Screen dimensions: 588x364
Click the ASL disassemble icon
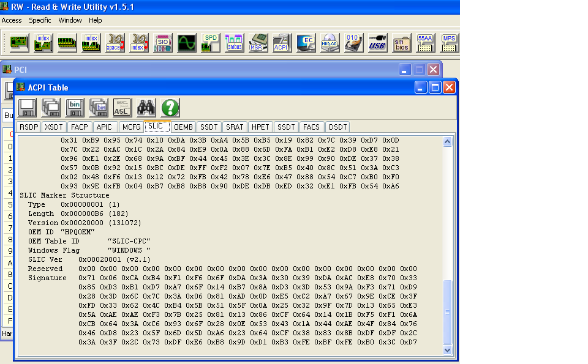(123, 108)
